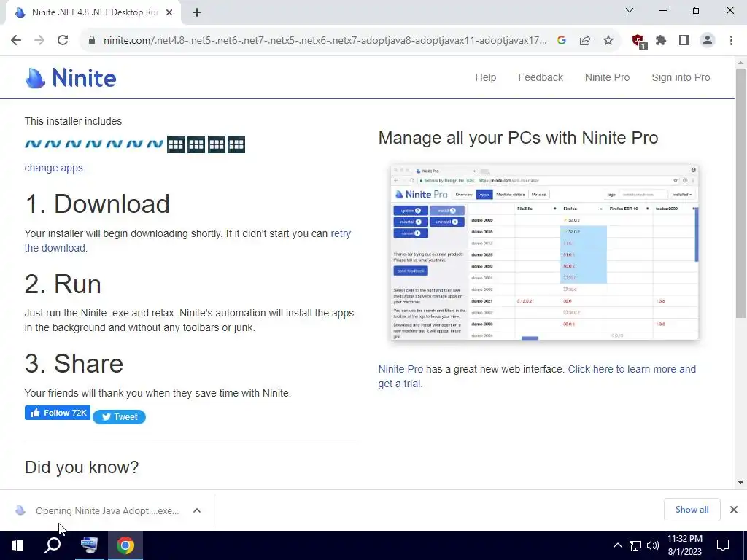Close the Ninite browser tab
Screen dimensions: 747x560
(169, 13)
